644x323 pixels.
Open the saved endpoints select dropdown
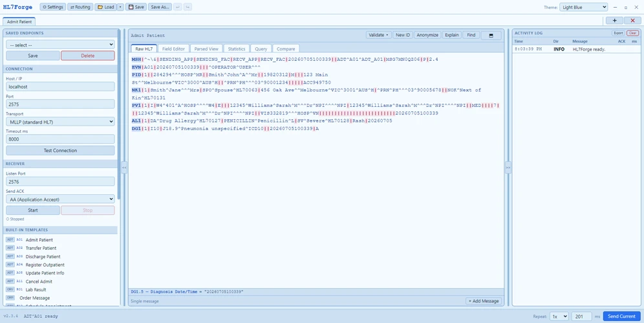pyautogui.click(x=60, y=45)
